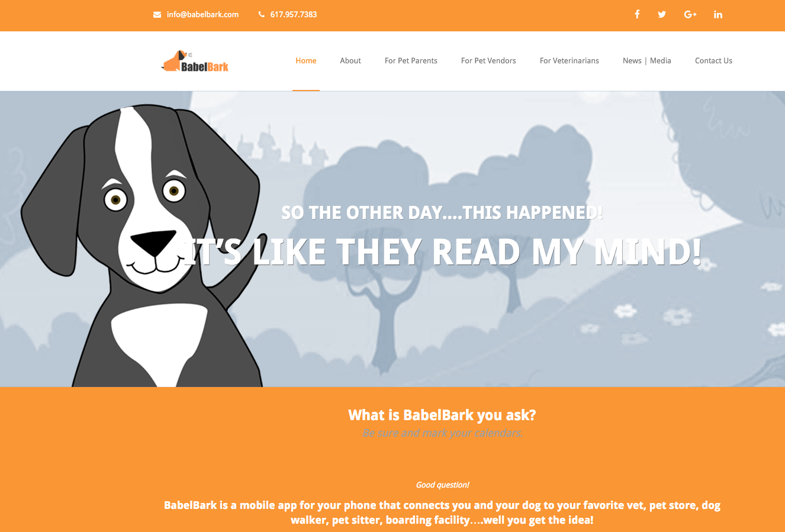This screenshot has height=532, width=785.
Task: Open the Google Plus icon
Action: [x=690, y=14]
